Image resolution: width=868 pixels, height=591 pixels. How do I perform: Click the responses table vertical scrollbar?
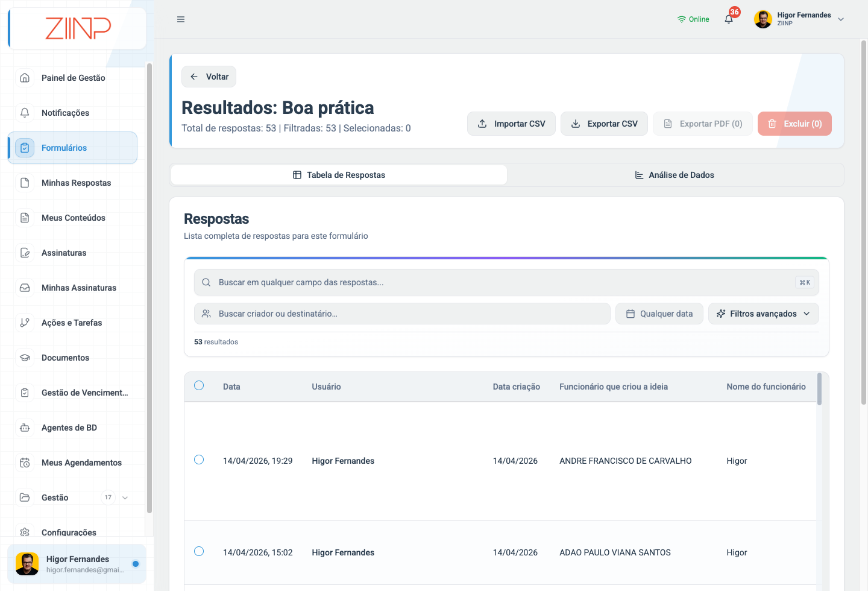point(819,389)
